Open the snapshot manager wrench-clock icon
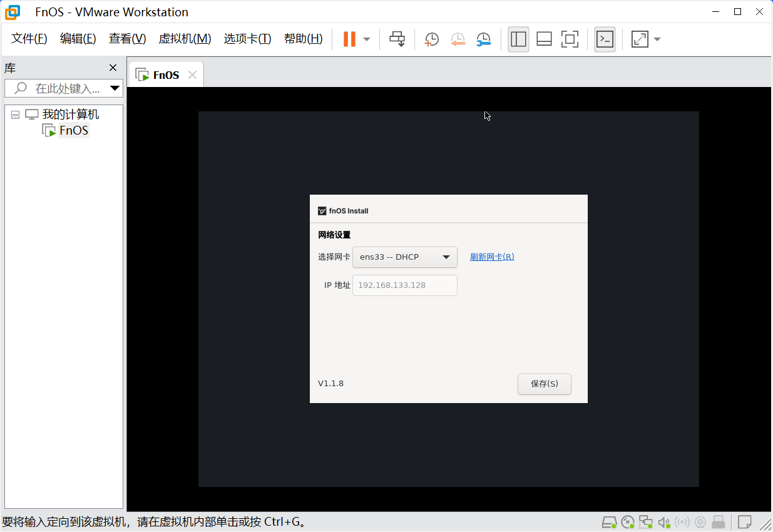 tap(483, 39)
